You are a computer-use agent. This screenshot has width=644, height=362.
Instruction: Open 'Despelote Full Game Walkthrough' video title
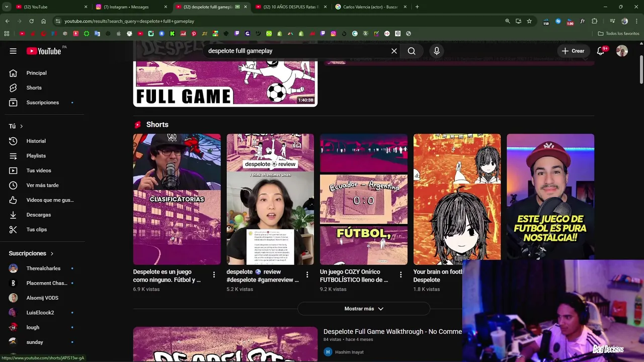(392, 331)
